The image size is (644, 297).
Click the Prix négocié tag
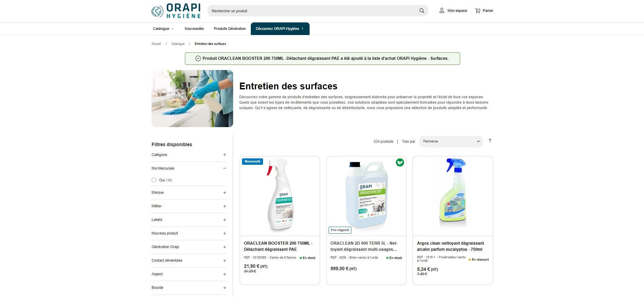pos(340,230)
